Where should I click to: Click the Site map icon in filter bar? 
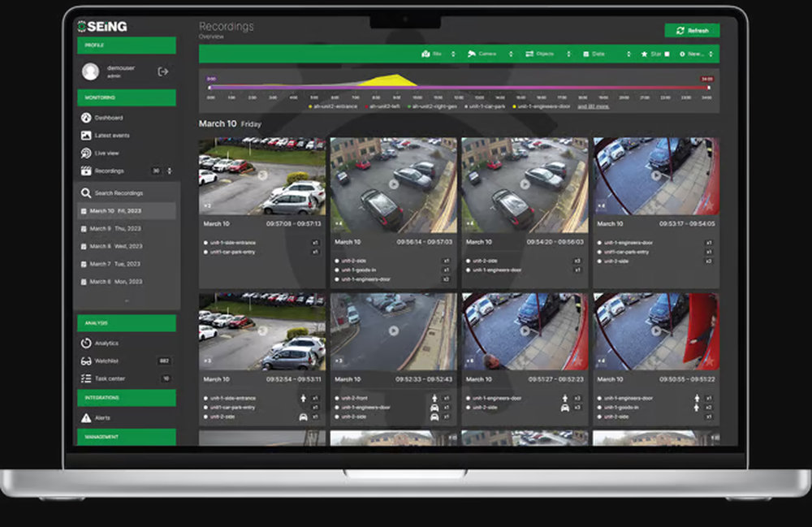pos(425,54)
